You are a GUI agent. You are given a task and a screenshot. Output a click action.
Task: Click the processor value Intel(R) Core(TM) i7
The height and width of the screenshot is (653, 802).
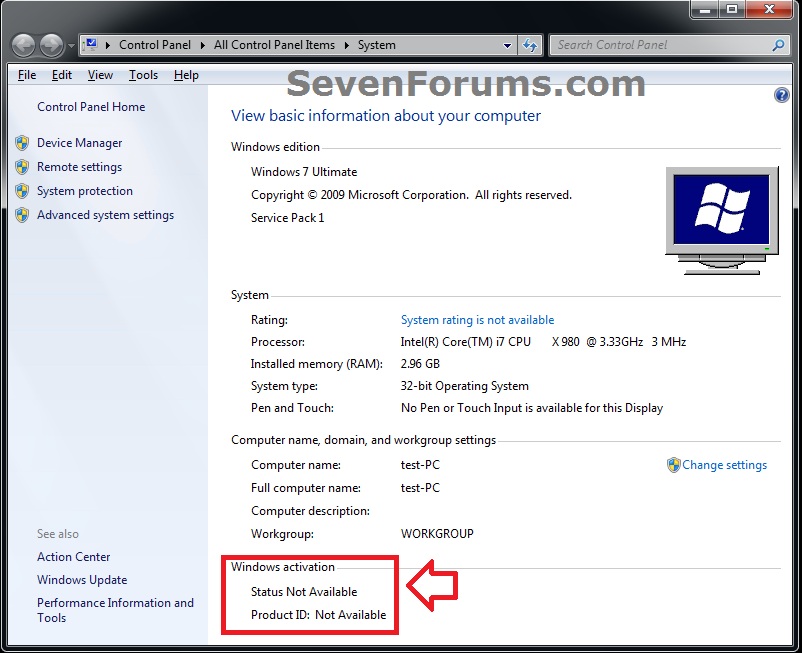click(543, 342)
